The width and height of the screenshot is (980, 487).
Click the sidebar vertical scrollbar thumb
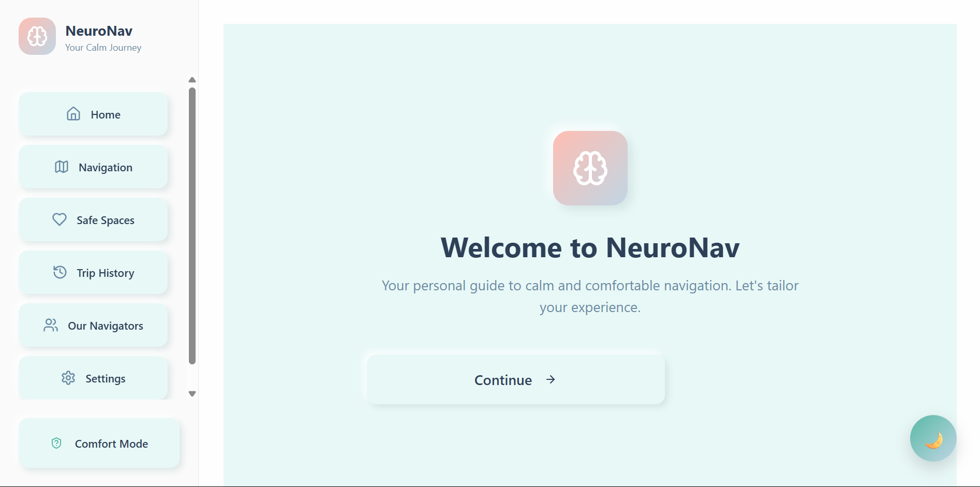(x=192, y=226)
